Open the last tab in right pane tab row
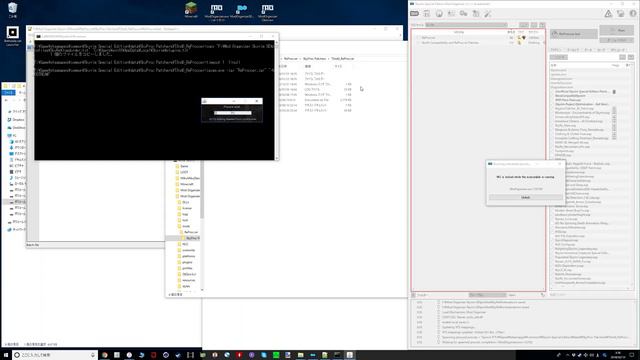This screenshot has width=640, height=360. tap(617, 50)
